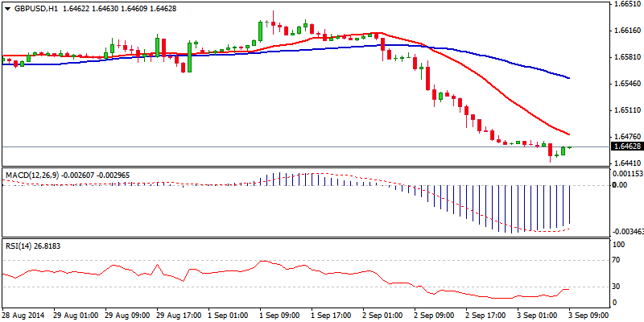
Task: Click the MACD(12,26,9) indicator label
Action: (32, 175)
